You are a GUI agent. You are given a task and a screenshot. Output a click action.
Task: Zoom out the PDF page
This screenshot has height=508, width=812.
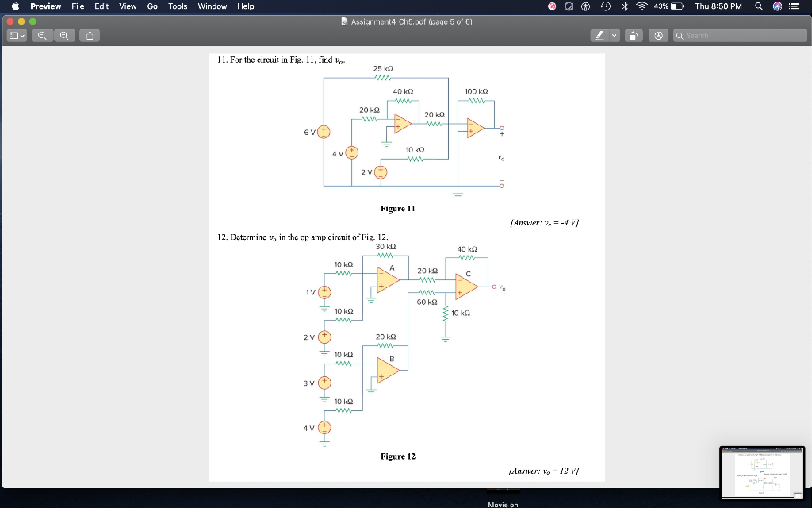tap(42, 35)
